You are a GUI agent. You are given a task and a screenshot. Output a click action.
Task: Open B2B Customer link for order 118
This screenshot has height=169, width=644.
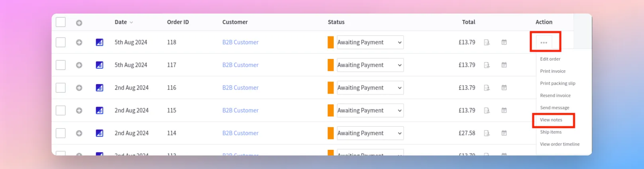point(240,42)
